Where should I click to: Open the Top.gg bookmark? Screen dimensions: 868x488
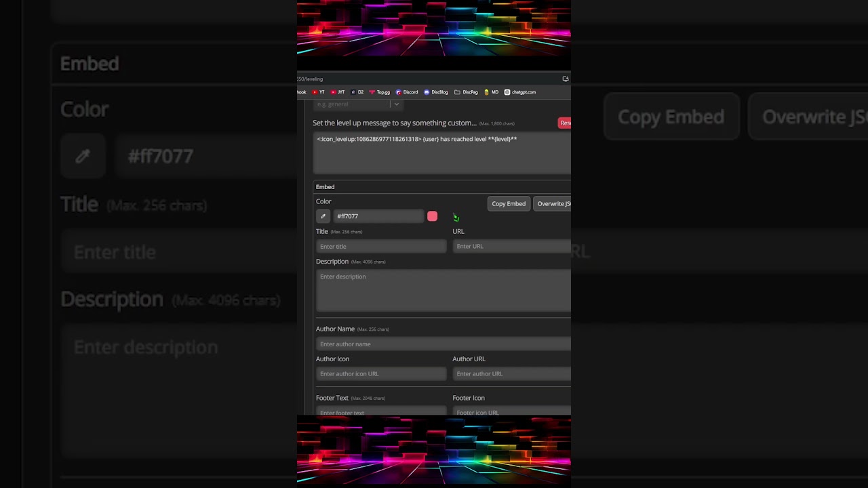point(380,92)
